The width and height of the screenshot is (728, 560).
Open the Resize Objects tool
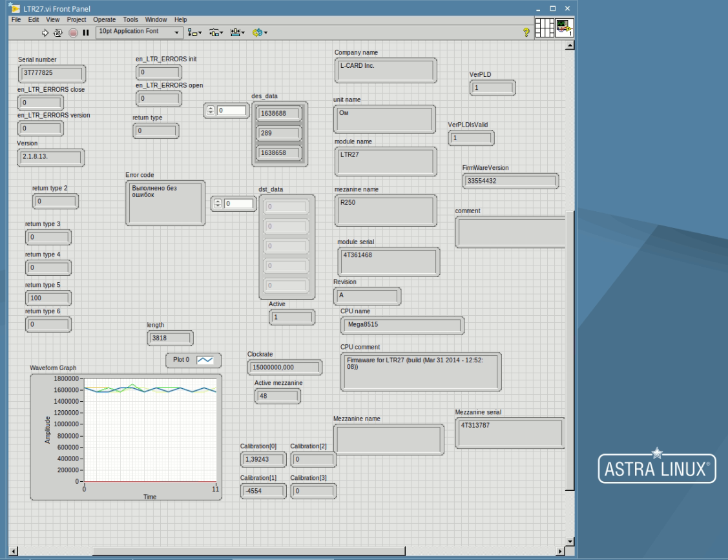pos(237,32)
